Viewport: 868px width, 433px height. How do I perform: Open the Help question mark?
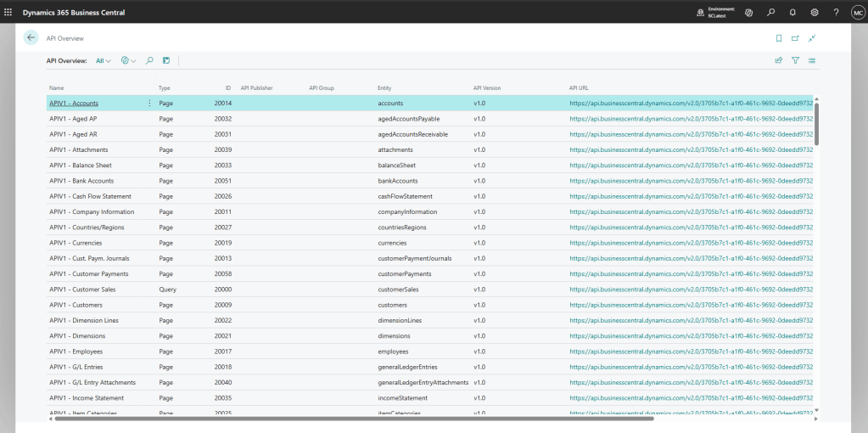(x=836, y=12)
